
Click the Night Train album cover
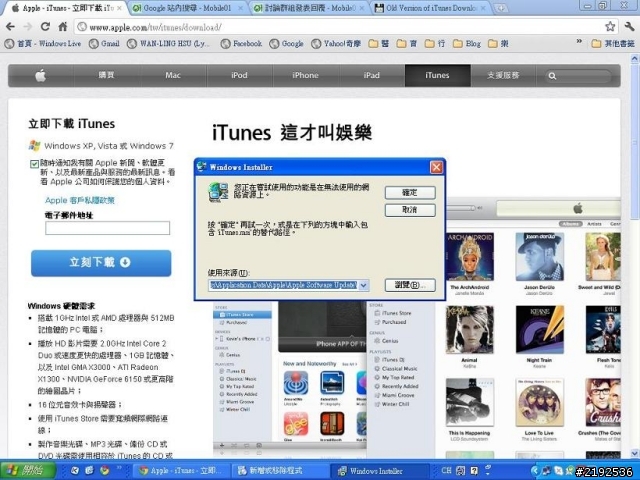[x=539, y=330]
